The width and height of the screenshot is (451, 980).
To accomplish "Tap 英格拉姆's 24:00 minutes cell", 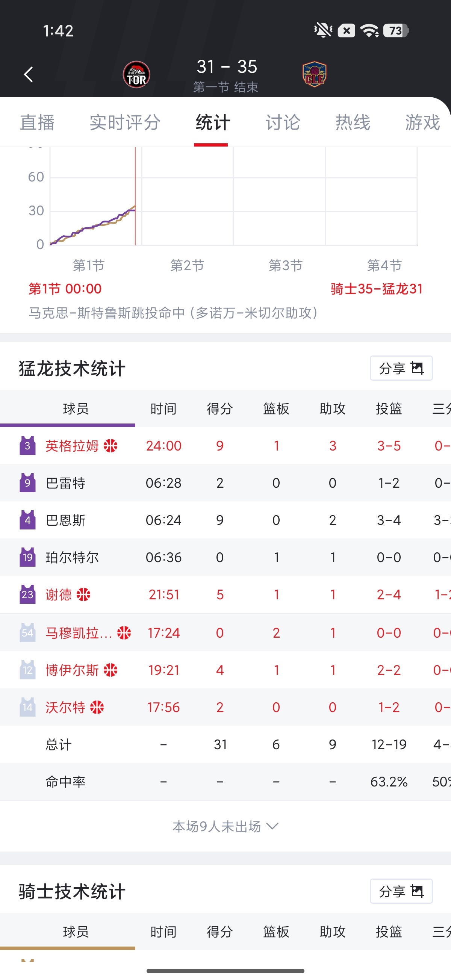I will tap(163, 446).
